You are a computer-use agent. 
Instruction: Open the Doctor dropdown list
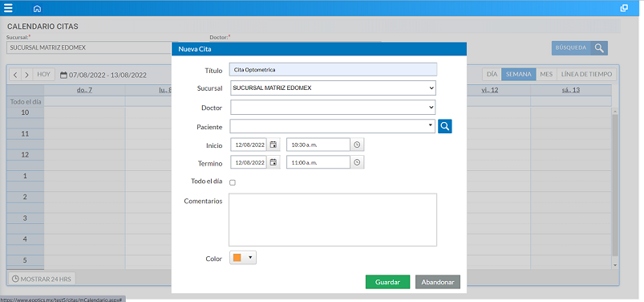coord(431,108)
